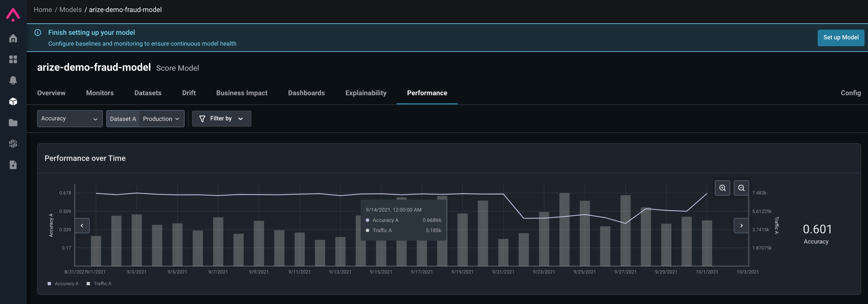Toggle the Accuracy A legend series

[63, 284]
